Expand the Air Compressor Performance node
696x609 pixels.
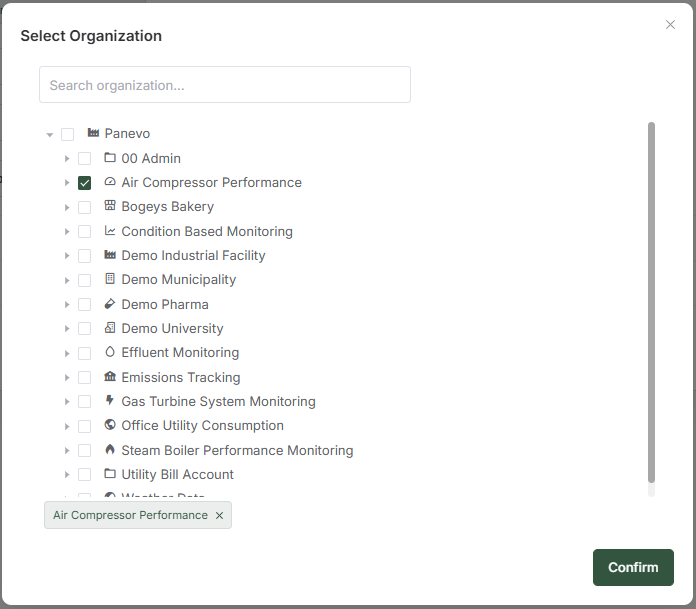(67, 183)
